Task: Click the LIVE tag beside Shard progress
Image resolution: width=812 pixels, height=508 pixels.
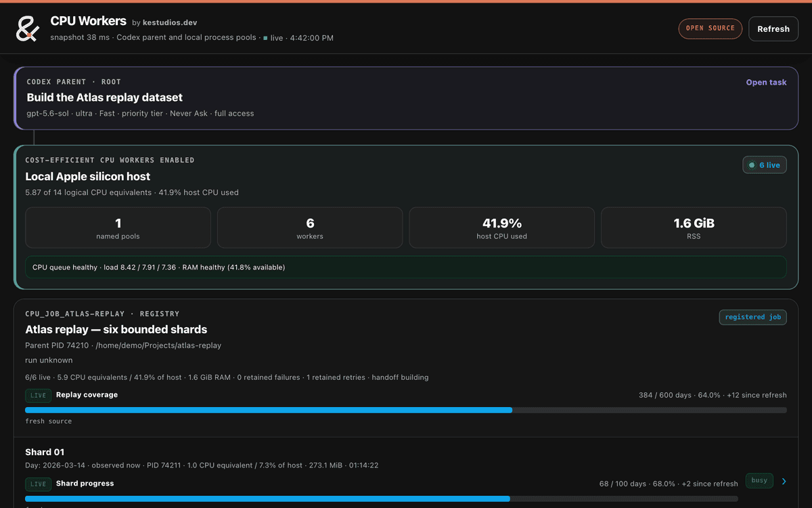Action: tap(38, 484)
